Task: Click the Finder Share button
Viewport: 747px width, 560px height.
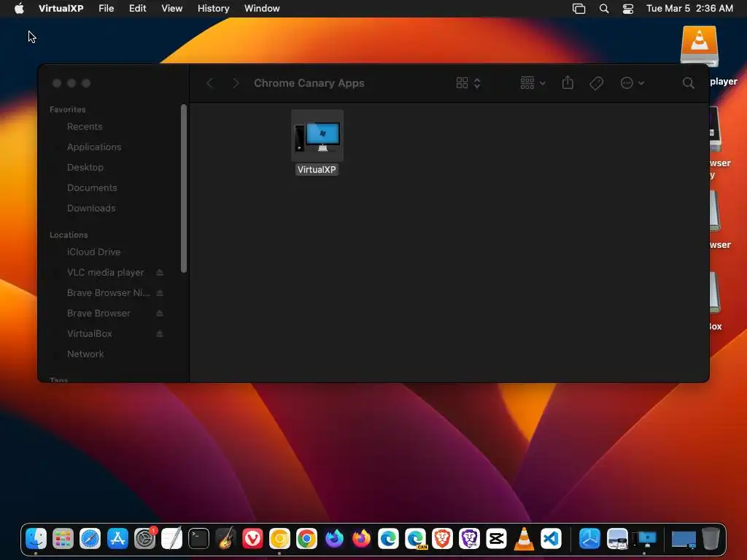Action: pos(568,83)
